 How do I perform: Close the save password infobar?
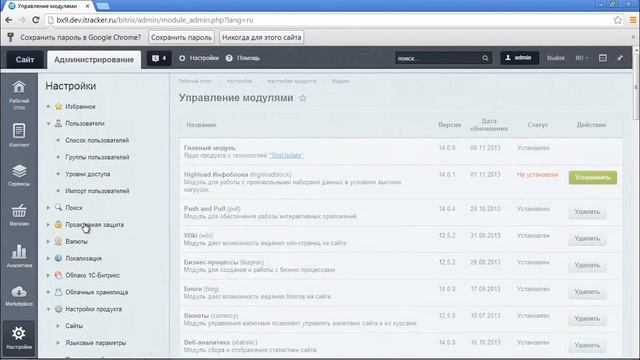click(633, 37)
